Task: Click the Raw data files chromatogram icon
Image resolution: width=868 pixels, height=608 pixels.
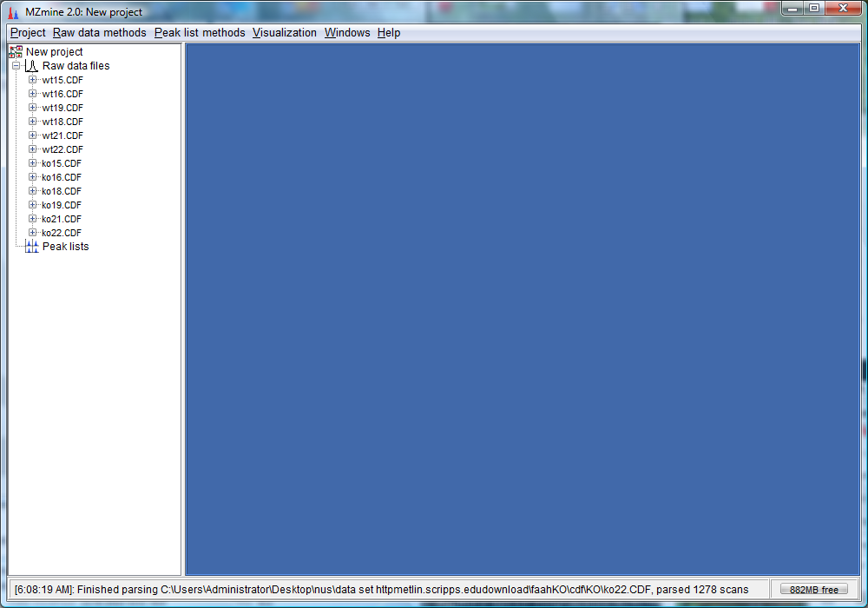Action: point(31,66)
